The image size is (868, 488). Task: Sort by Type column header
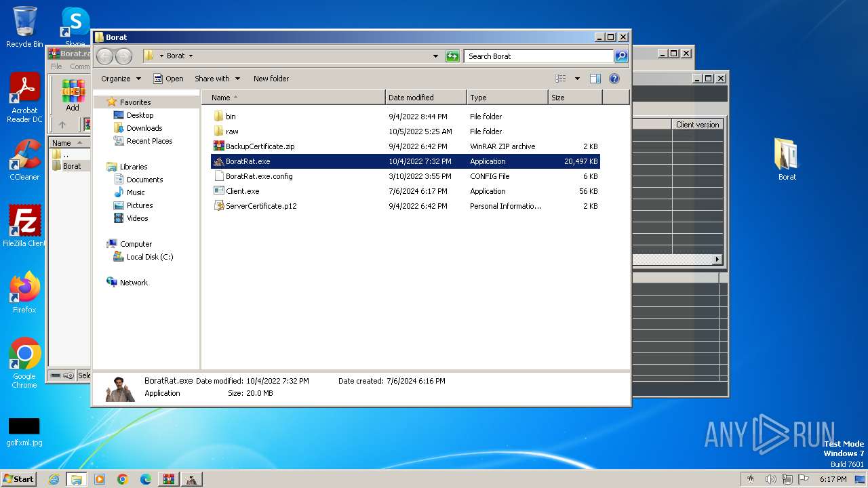tap(507, 98)
